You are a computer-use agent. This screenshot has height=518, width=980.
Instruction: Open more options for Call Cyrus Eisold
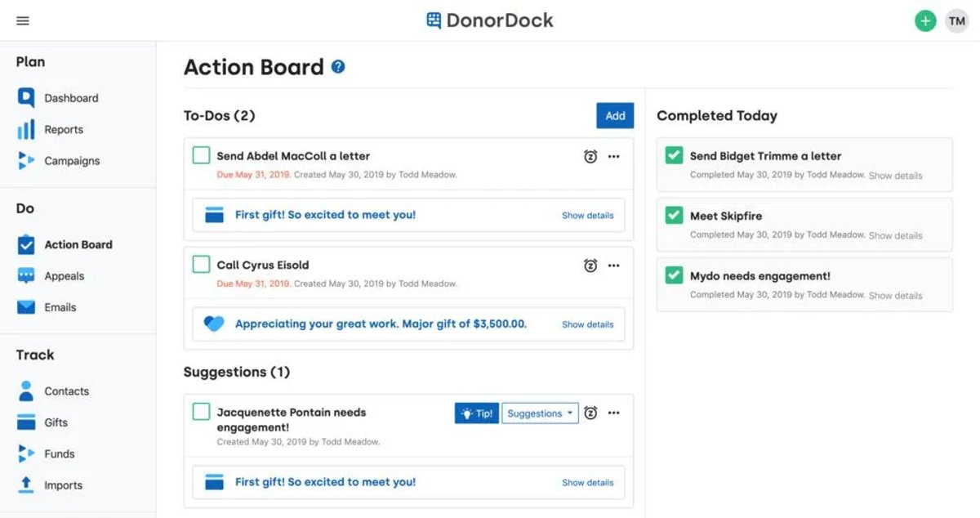click(x=614, y=265)
